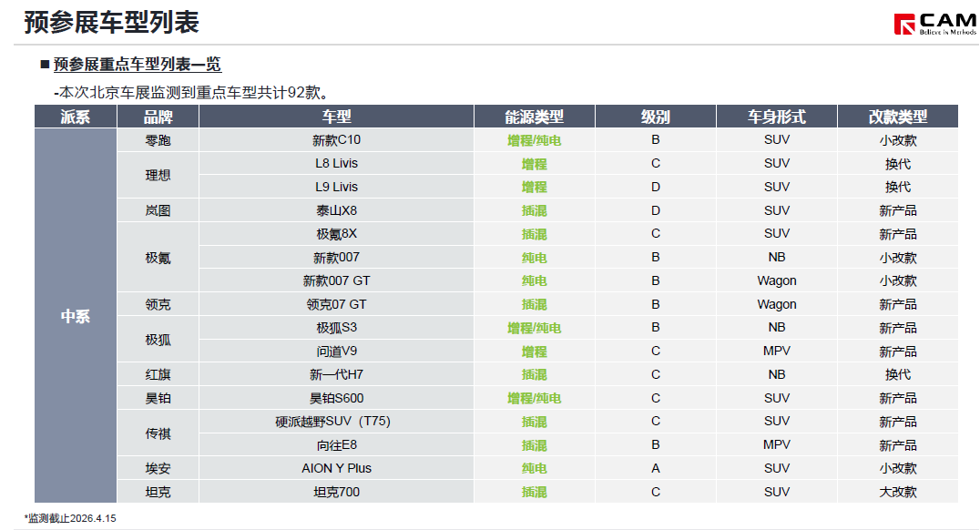Select the L9 Livis model cell
980x530 pixels.
pyautogui.click(x=336, y=187)
